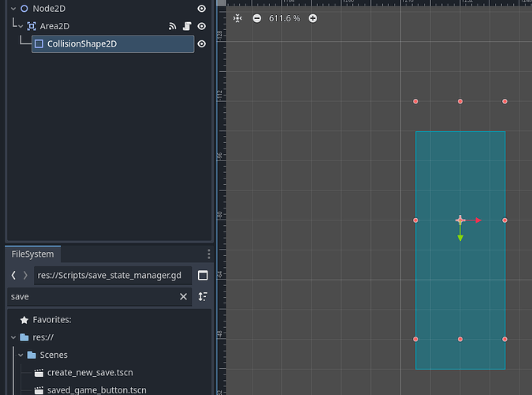Click the green Y axis gizmo arrow
Viewport: 532px width, 395px height.
pos(460,238)
